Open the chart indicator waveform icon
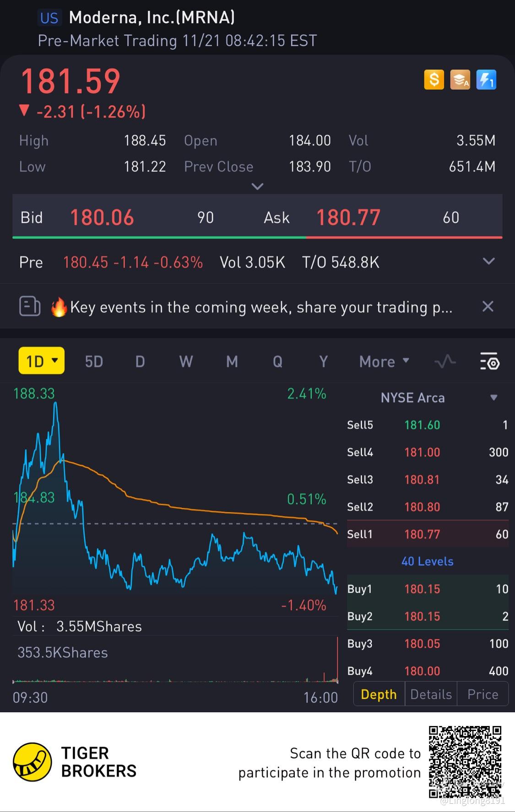The height and width of the screenshot is (812, 515). 445,362
